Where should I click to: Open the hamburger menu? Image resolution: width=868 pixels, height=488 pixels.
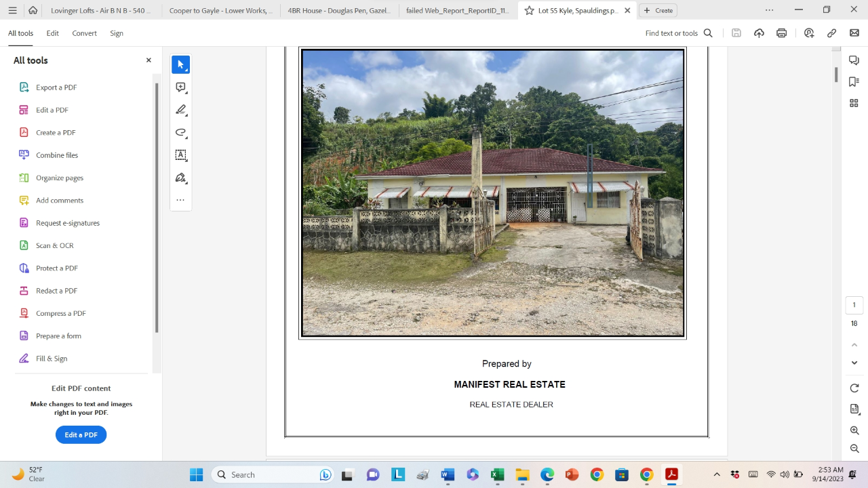12,10
